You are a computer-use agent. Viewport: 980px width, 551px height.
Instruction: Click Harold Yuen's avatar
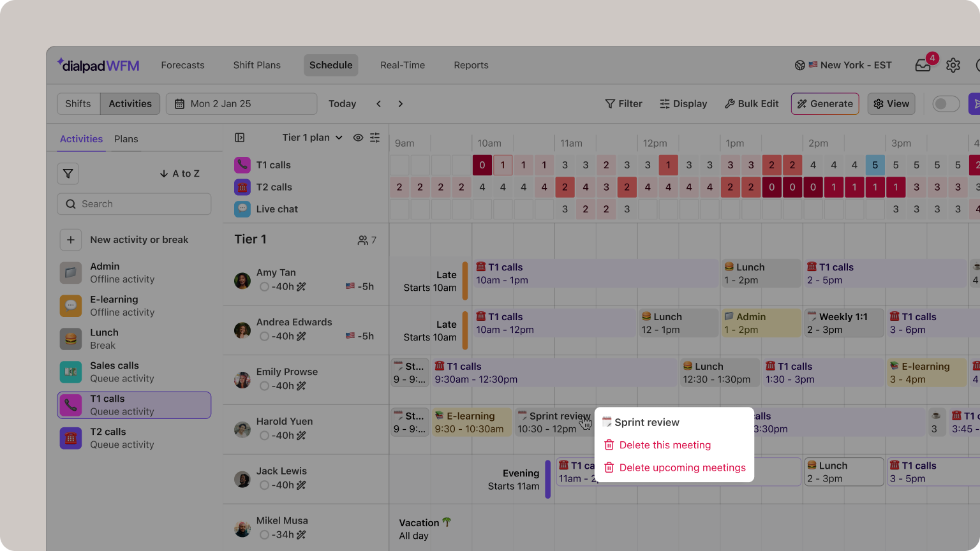point(242,429)
